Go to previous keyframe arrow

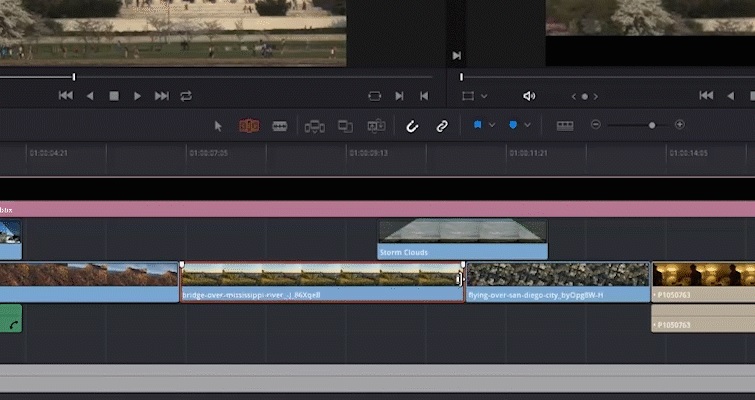click(573, 97)
